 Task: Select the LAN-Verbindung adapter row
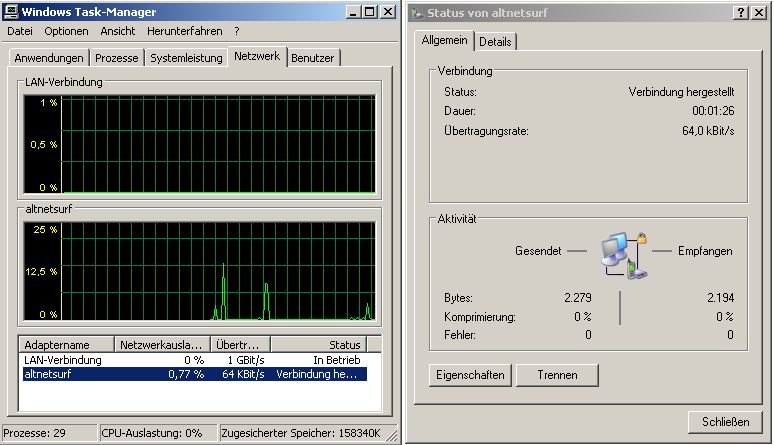coord(62,360)
